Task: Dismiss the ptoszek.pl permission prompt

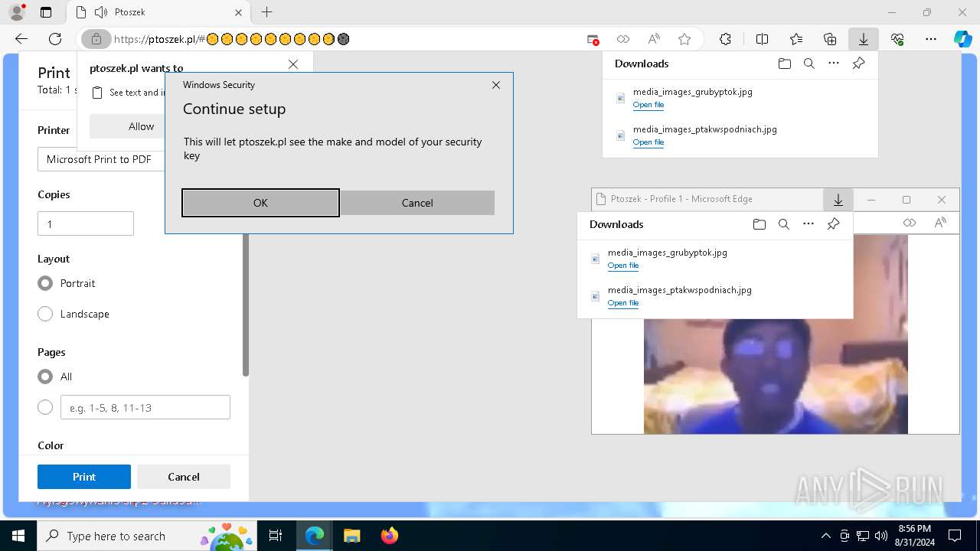Action: (293, 64)
